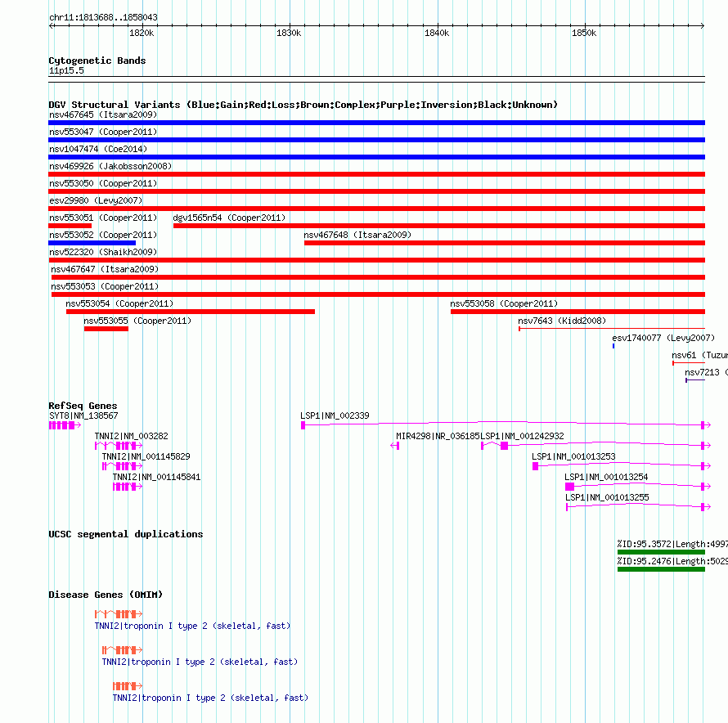The height and width of the screenshot is (723, 728).
Task: Click the short nsv553051 red bar
Action: click(70, 226)
